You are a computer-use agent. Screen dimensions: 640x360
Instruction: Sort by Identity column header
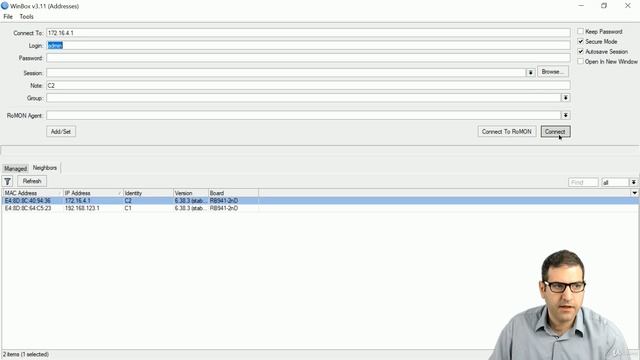148,193
